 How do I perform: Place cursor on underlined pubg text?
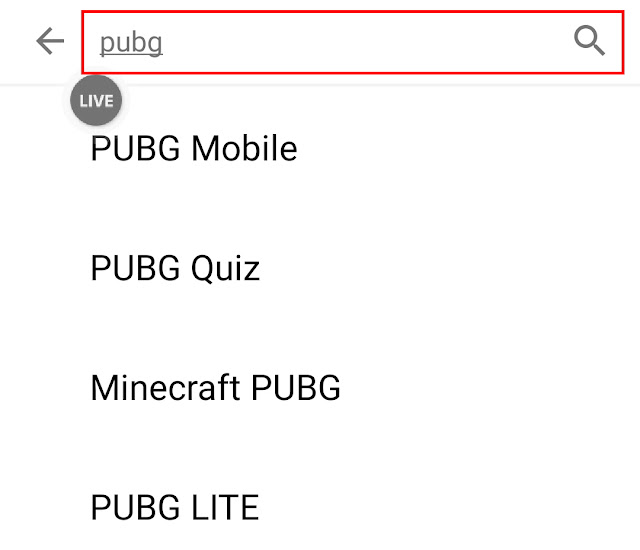tap(131, 43)
